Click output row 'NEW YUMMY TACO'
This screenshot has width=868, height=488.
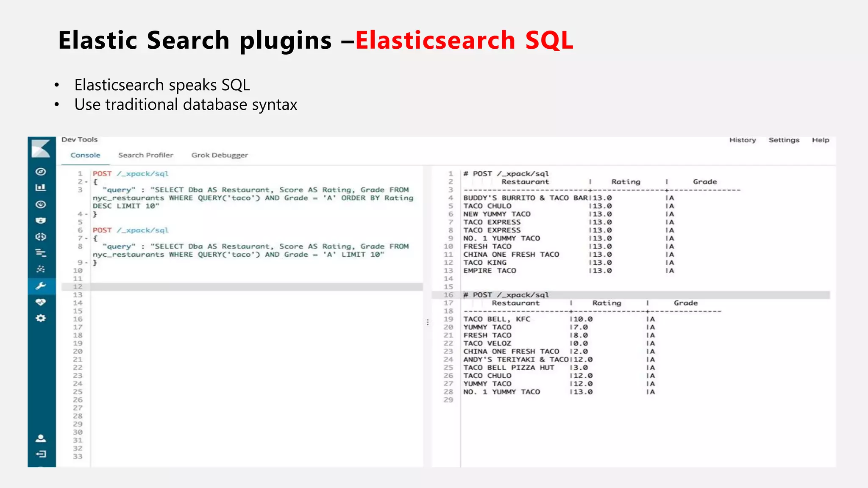(x=497, y=214)
